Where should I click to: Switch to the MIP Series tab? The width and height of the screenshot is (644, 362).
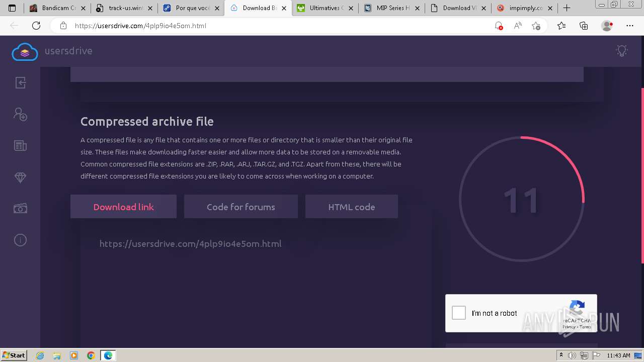tap(392, 8)
